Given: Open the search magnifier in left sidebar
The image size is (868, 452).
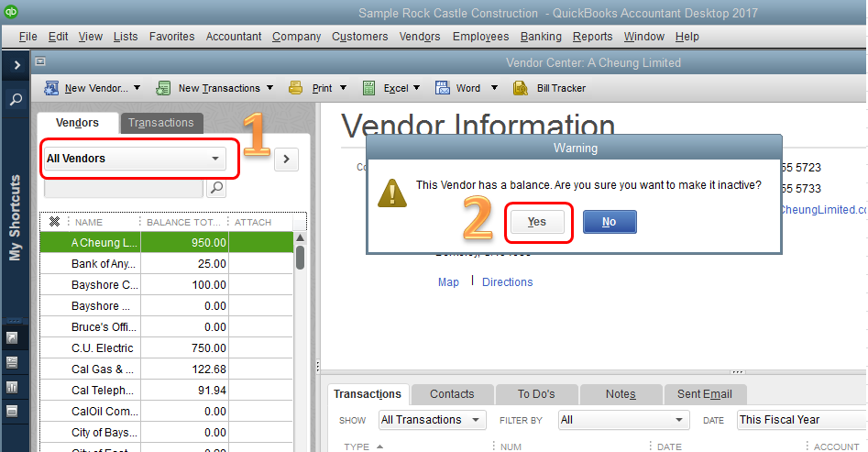Looking at the screenshot, I should (x=16, y=100).
